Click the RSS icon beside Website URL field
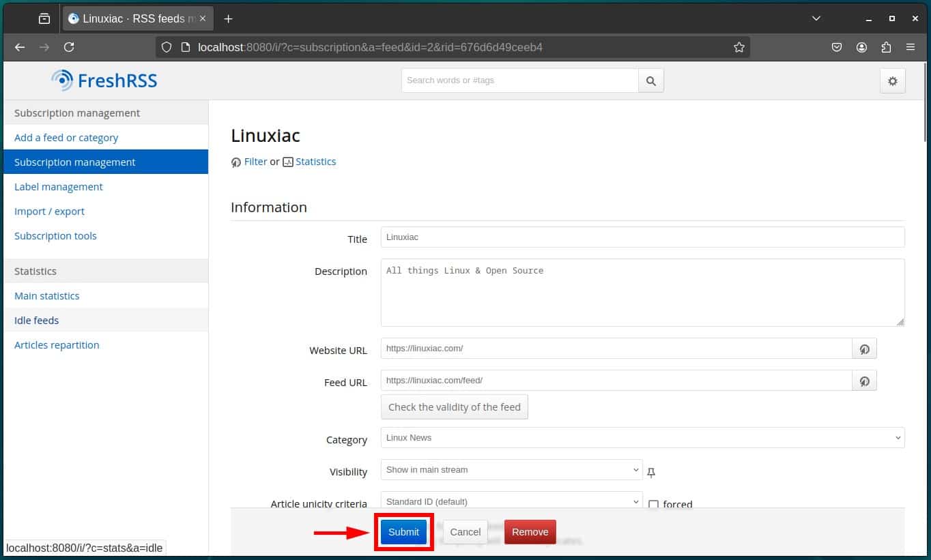Screen dimensions: 931x560 tap(864, 349)
